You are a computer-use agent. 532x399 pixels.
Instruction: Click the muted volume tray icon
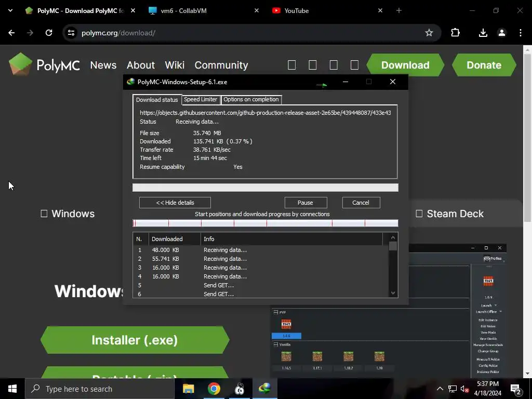coord(464,389)
